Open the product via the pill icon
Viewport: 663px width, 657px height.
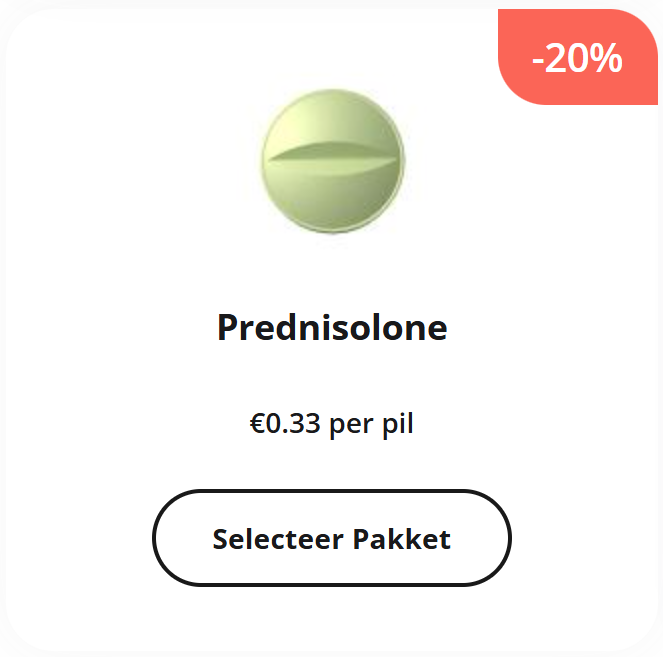[333, 161]
